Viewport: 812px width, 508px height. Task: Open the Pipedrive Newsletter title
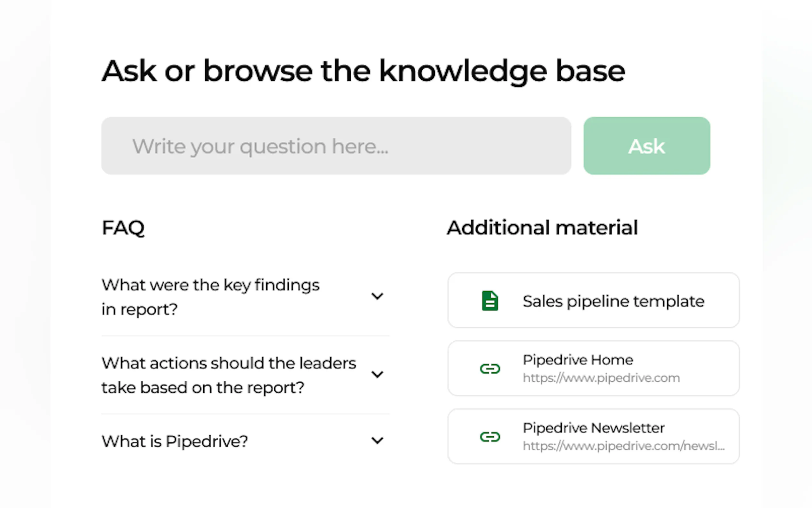[x=593, y=428]
